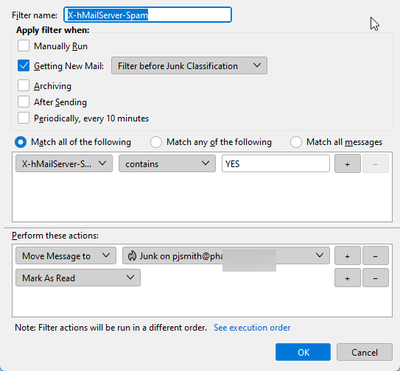Remove the Mark As Read action row
The image size is (400, 371).
pos(375,278)
